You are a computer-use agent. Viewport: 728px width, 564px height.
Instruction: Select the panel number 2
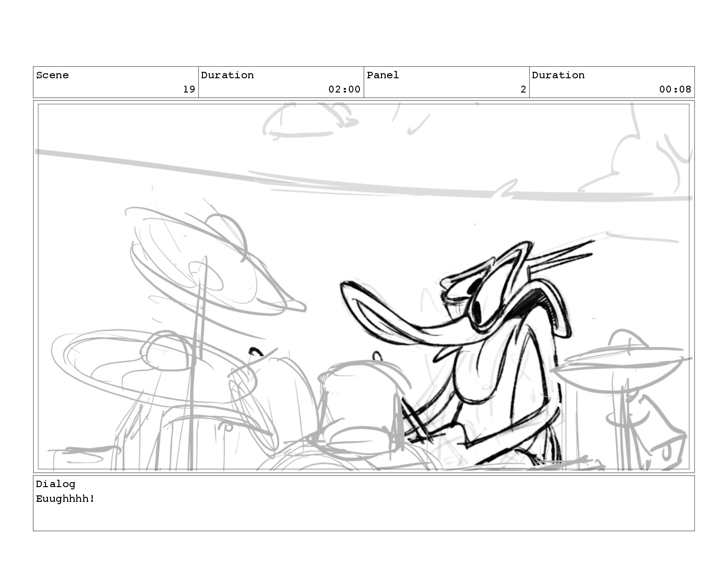[523, 89]
